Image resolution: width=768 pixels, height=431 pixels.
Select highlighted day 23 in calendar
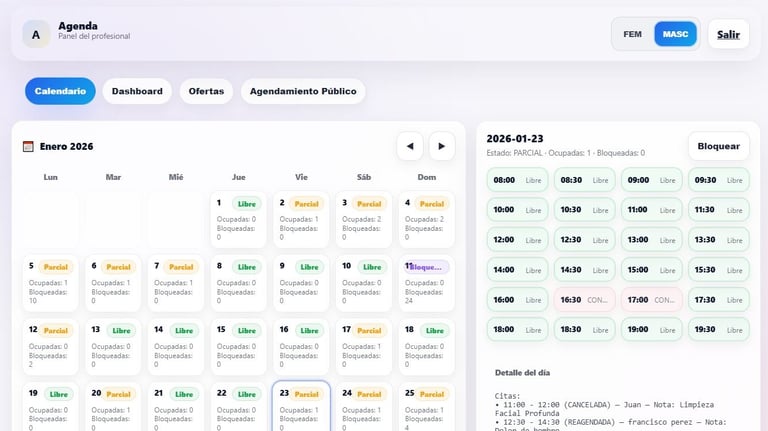tap(301, 407)
